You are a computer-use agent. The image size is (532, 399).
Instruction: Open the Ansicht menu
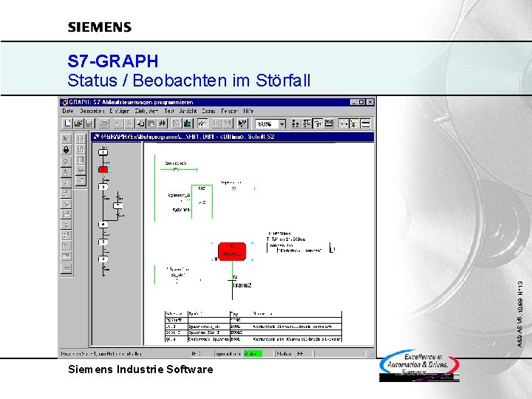coord(188,111)
